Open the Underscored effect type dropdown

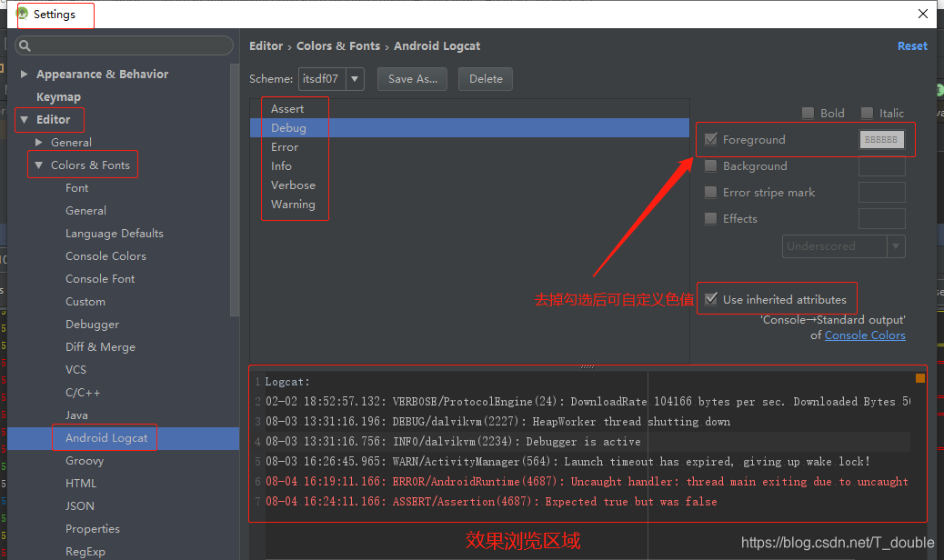point(896,246)
